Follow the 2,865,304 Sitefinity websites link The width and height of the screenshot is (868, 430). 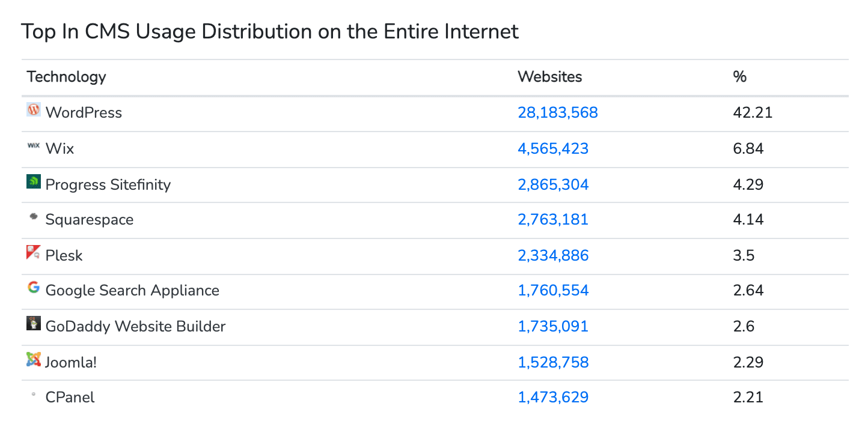click(553, 184)
